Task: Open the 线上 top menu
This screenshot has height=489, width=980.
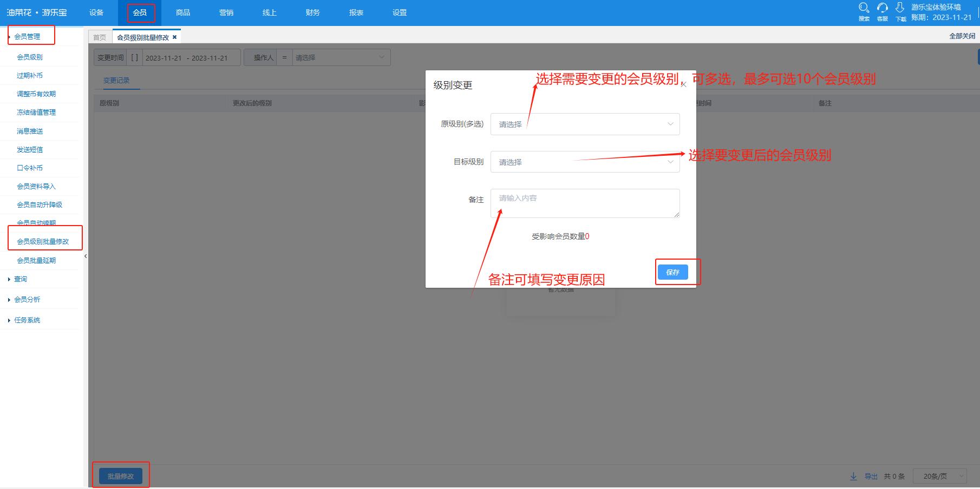Action: (x=270, y=12)
